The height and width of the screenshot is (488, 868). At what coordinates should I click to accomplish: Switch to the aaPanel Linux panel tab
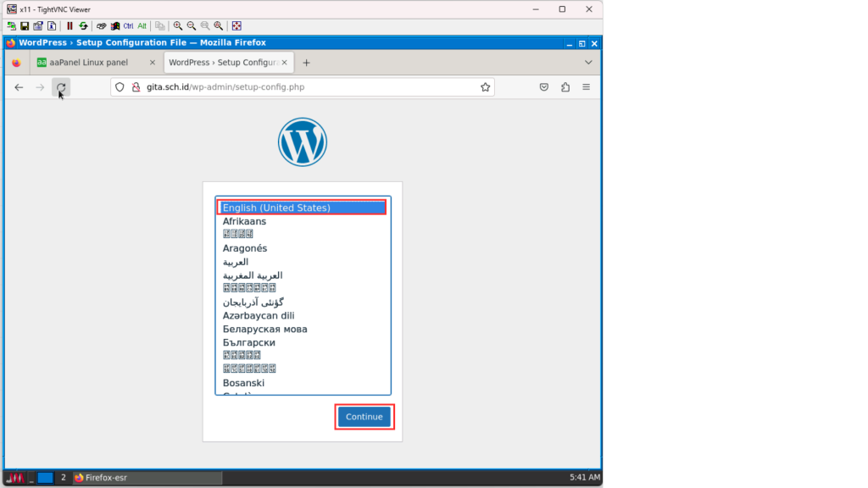[x=93, y=63]
